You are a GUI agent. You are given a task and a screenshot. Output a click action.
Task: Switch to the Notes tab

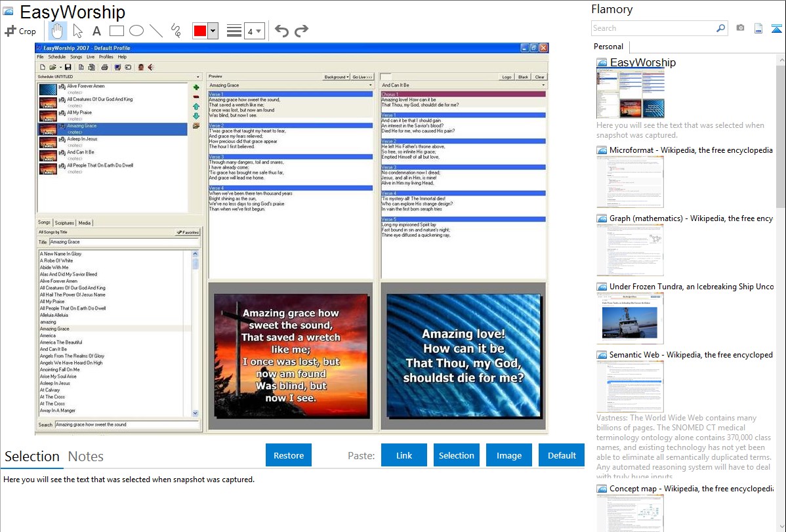pos(86,457)
